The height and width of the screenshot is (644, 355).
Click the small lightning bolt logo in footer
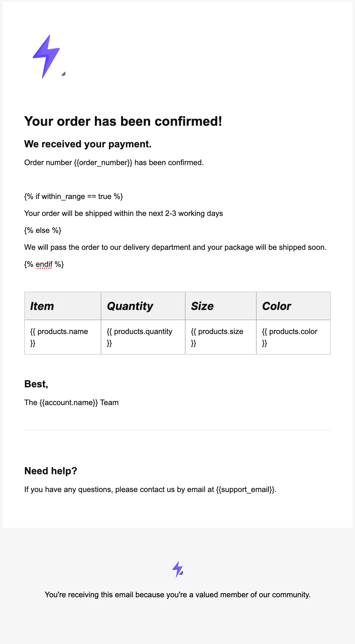177,569
